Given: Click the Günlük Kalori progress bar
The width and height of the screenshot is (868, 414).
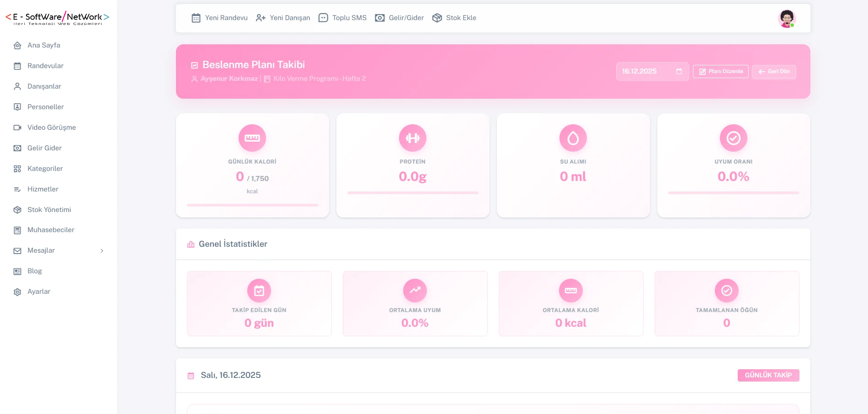Looking at the screenshot, I should coord(252,205).
